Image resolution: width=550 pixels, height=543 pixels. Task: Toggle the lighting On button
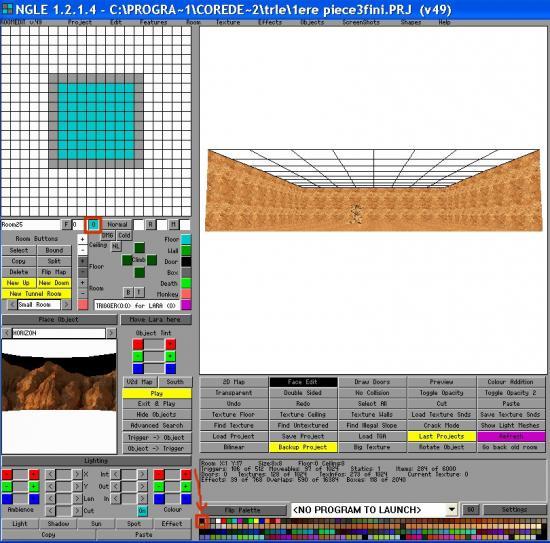click(x=142, y=511)
